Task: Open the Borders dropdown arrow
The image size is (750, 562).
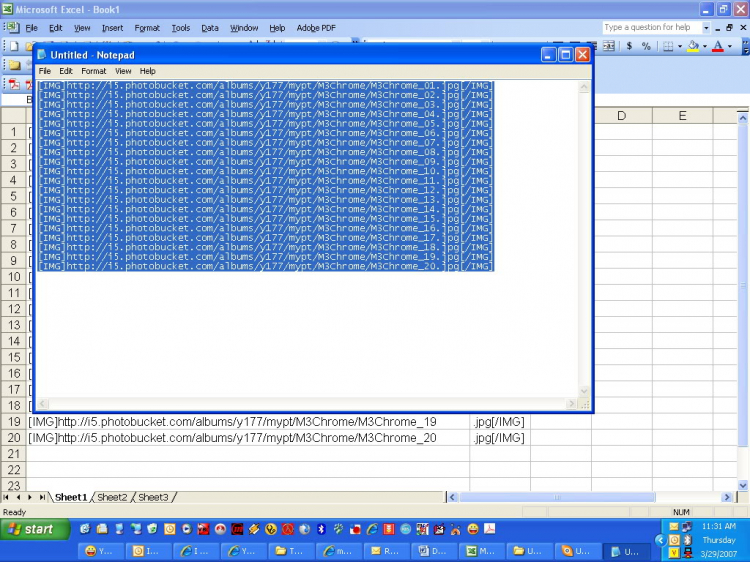Action: [x=680, y=46]
